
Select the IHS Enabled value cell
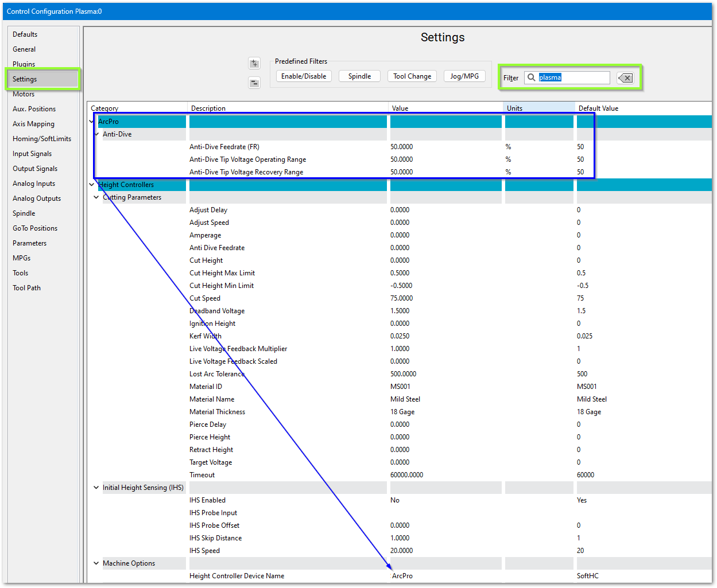445,500
